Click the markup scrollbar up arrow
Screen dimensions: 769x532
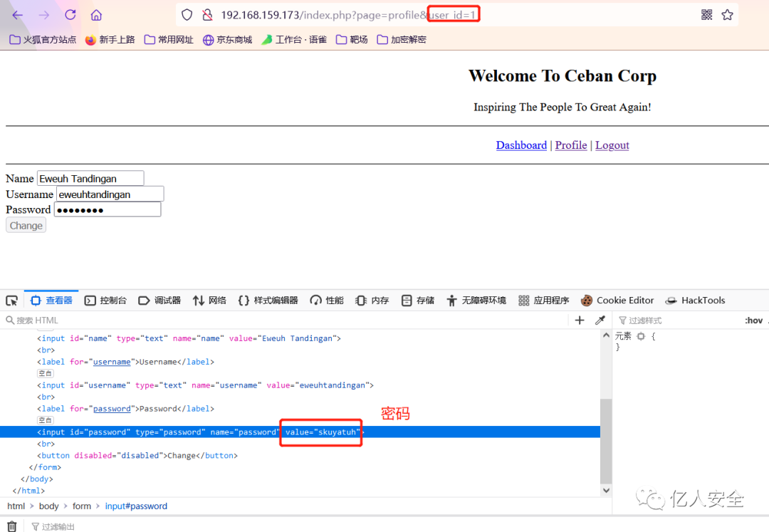pyautogui.click(x=606, y=335)
